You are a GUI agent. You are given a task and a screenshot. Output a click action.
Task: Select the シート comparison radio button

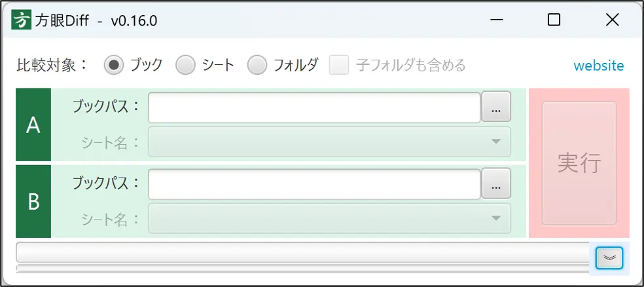click(187, 65)
